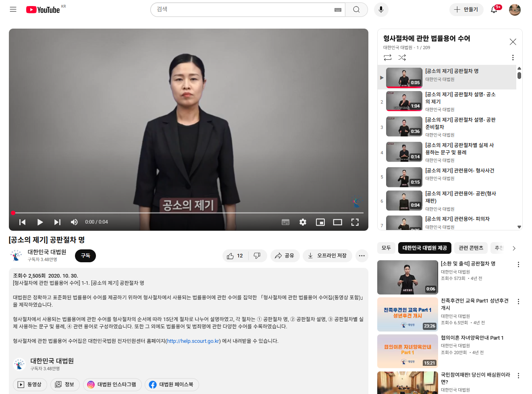Click the 구독 subscribe button
Screen dimensions: 532x394
pyautogui.click(x=85, y=256)
